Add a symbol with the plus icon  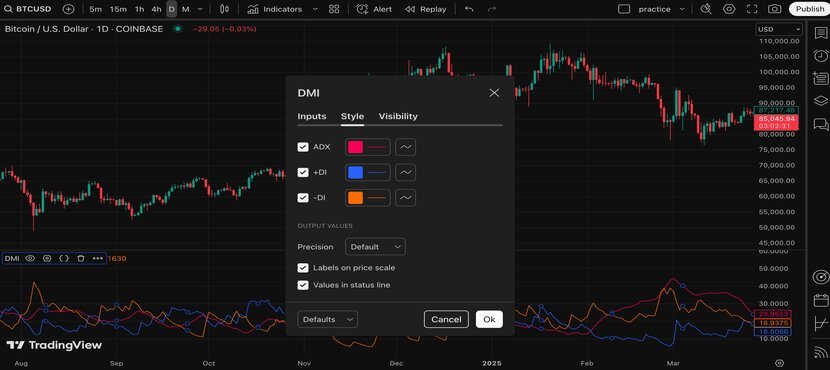68,9
